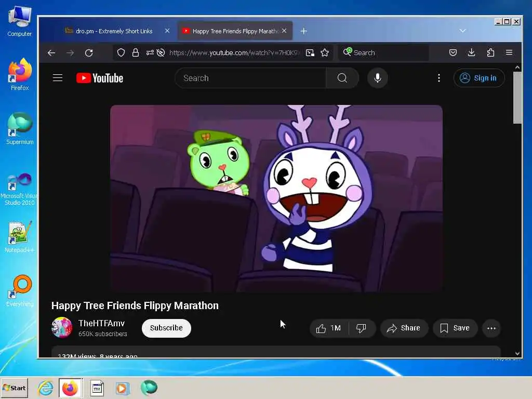The width and height of the screenshot is (532, 399).
Task: Save video to a playlist
Action: 455,328
